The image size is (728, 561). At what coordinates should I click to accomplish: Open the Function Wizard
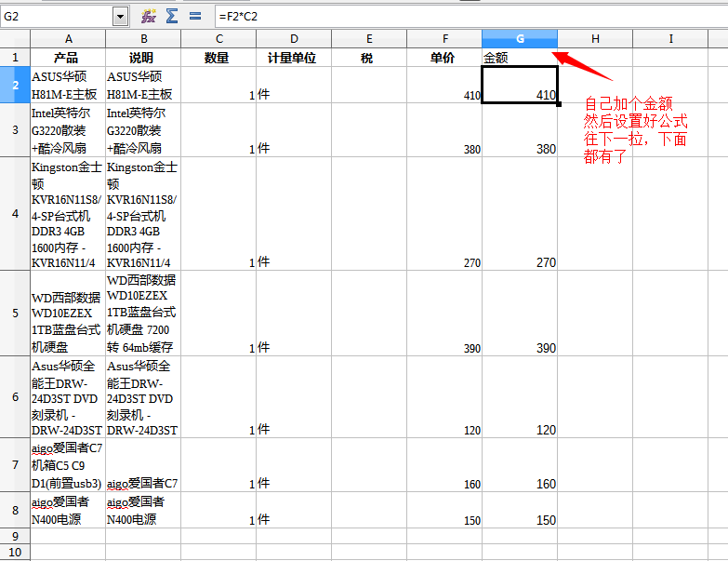pos(149,16)
